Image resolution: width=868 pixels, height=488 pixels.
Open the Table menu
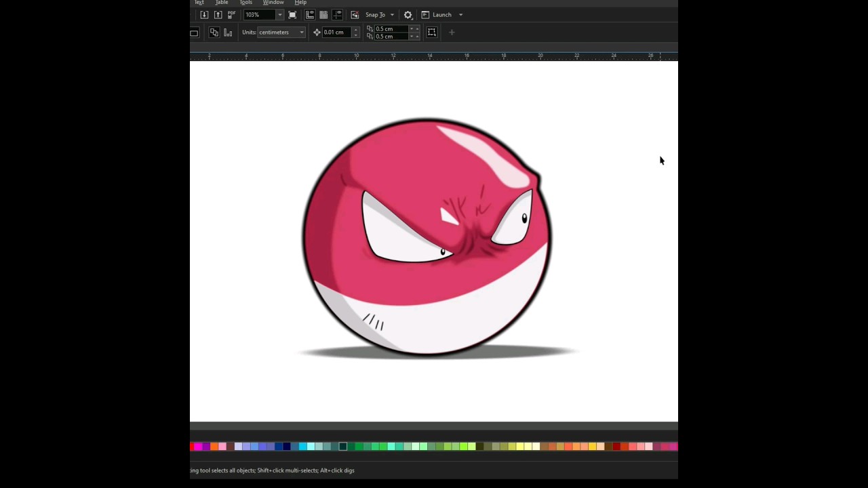222,3
